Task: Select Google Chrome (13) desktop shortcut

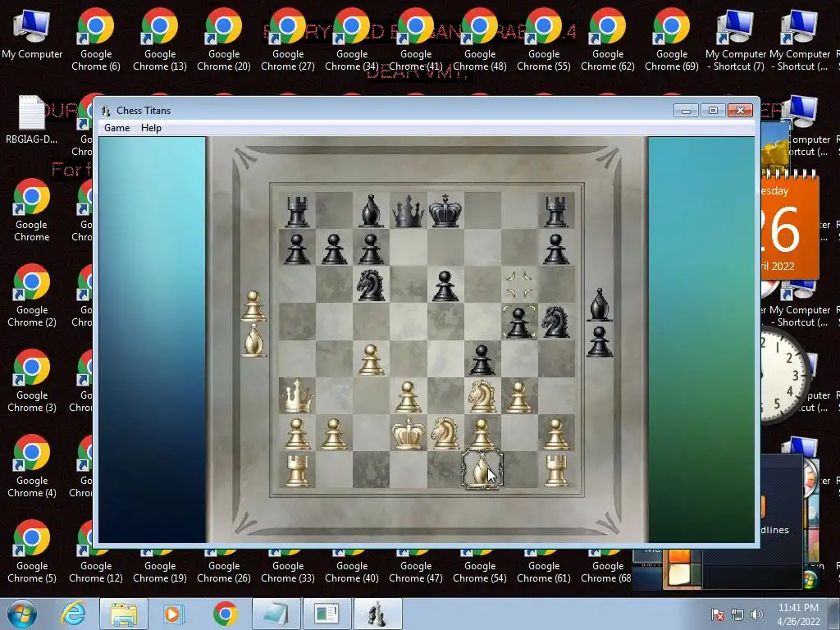Action: pos(160,39)
